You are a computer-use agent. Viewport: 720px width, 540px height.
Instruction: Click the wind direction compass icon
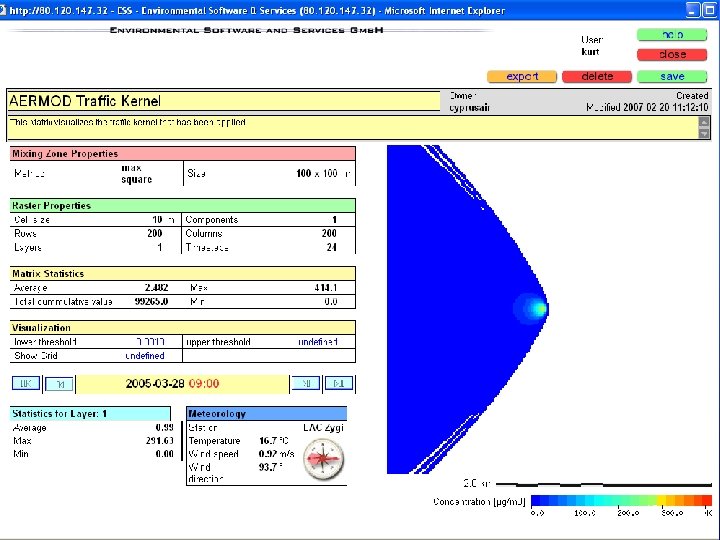click(x=323, y=459)
